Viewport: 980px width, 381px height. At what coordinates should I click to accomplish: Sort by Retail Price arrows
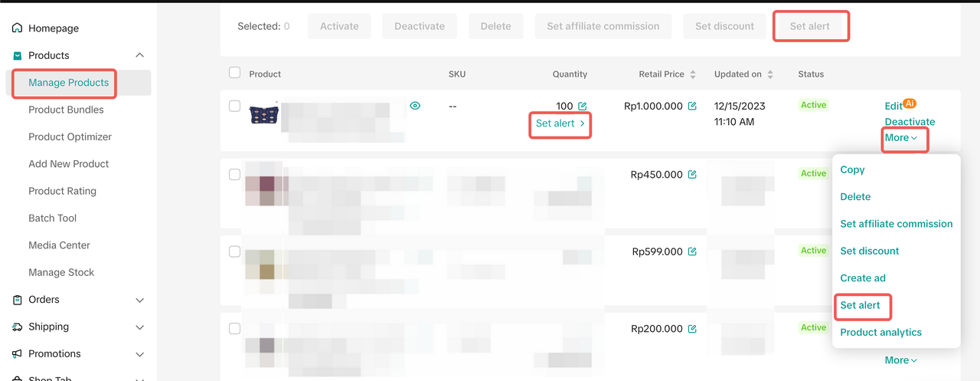point(693,74)
